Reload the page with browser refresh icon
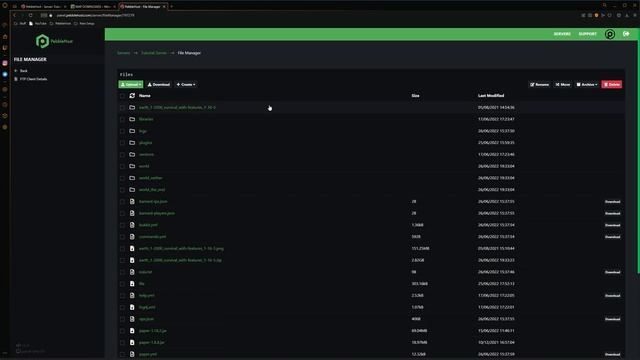The width and height of the screenshot is (640, 360). tap(31, 15)
